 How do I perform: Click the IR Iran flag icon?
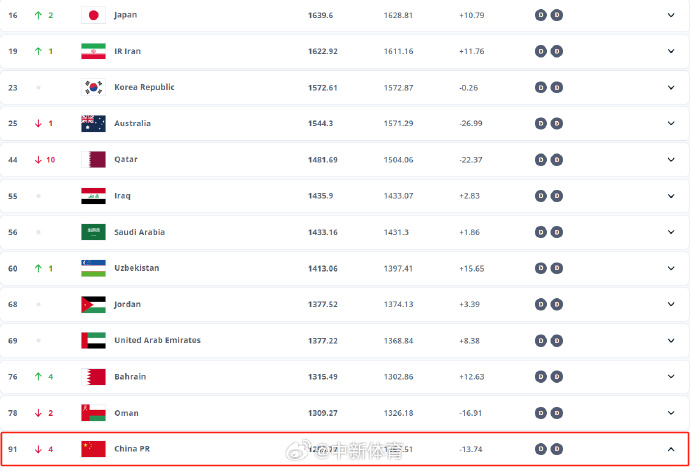[x=93, y=51]
